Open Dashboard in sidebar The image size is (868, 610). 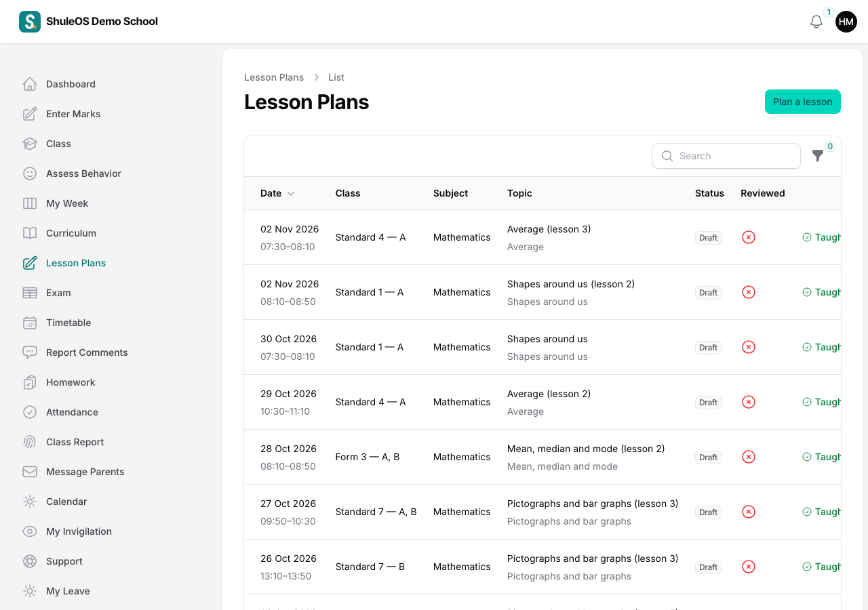pyautogui.click(x=71, y=84)
